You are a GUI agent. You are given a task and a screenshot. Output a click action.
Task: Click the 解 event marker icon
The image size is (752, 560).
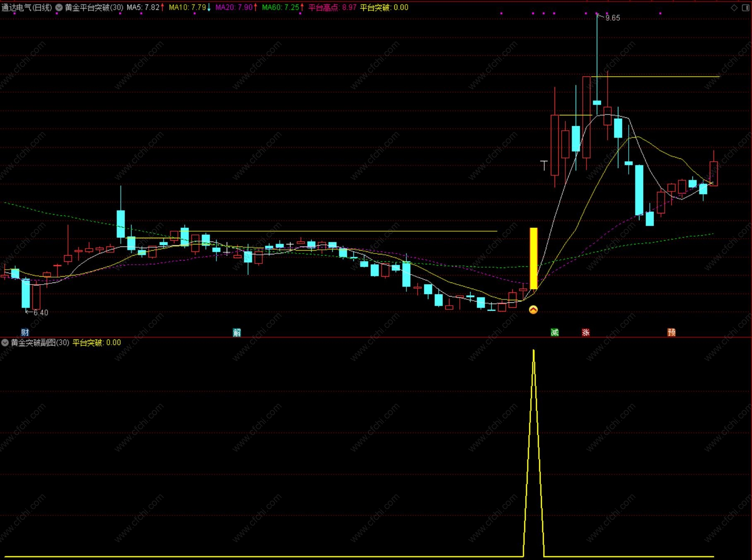point(237,332)
